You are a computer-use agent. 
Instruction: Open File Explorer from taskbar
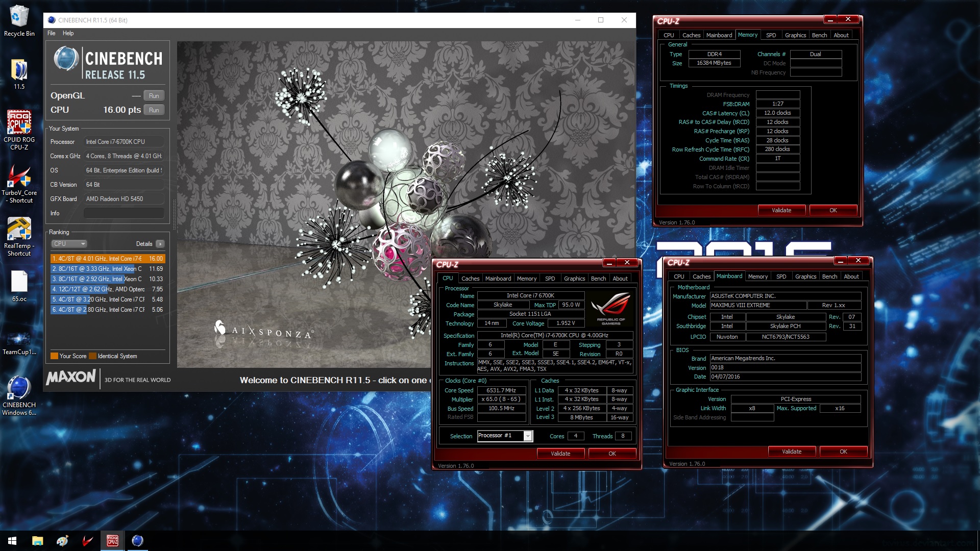pos(37,541)
